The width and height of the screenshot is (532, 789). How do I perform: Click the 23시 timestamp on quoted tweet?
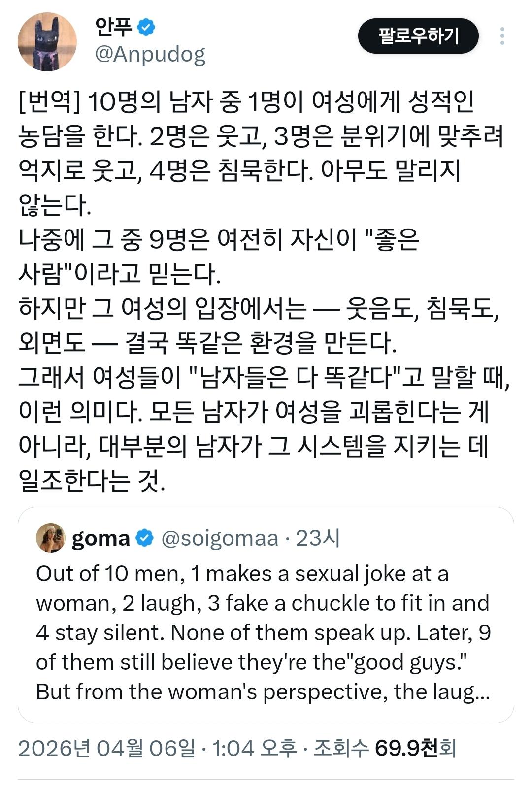click(318, 538)
